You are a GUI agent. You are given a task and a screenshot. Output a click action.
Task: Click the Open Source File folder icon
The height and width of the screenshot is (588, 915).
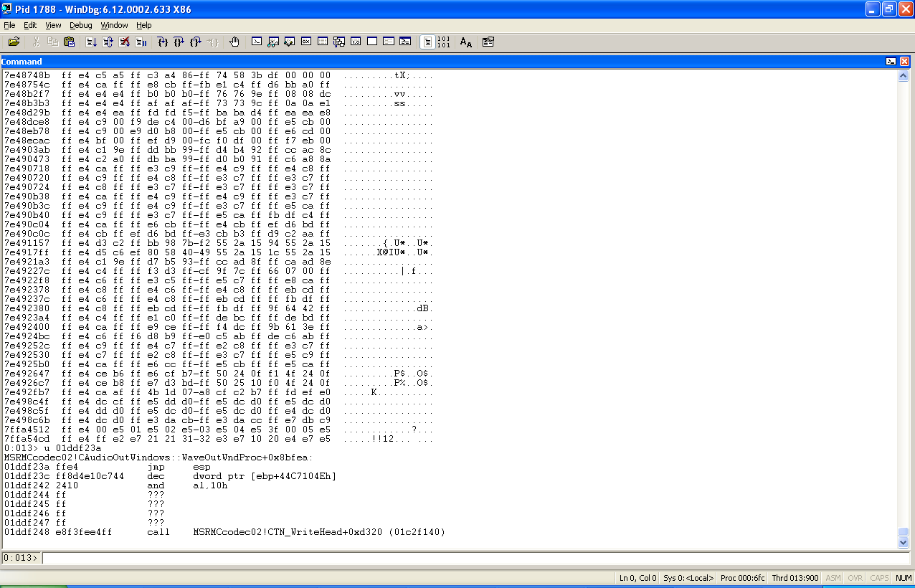(14, 42)
